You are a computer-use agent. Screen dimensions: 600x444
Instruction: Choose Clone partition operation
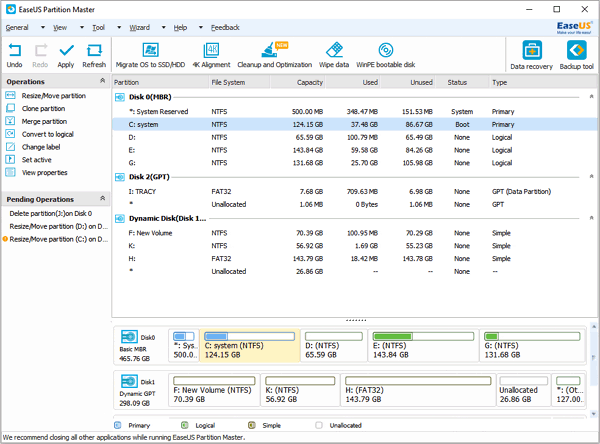point(43,108)
